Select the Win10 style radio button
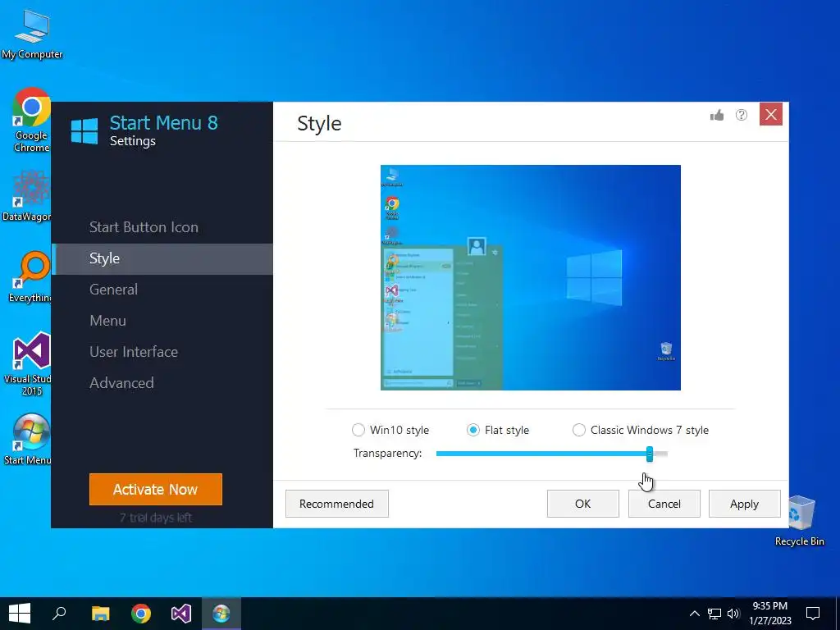 pyautogui.click(x=358, y=430)
